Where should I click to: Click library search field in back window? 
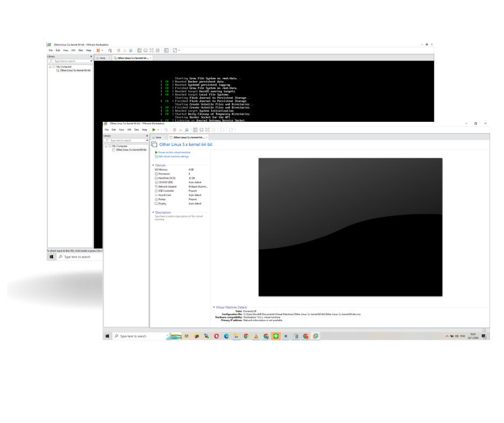point(69,61)
